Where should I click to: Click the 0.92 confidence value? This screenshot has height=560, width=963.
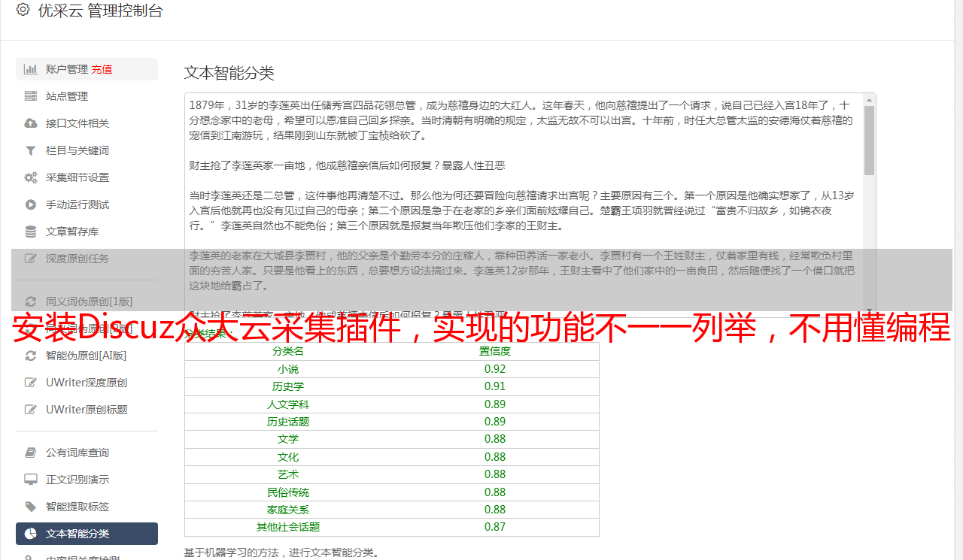pyautogui.click(x=495, y=369)
